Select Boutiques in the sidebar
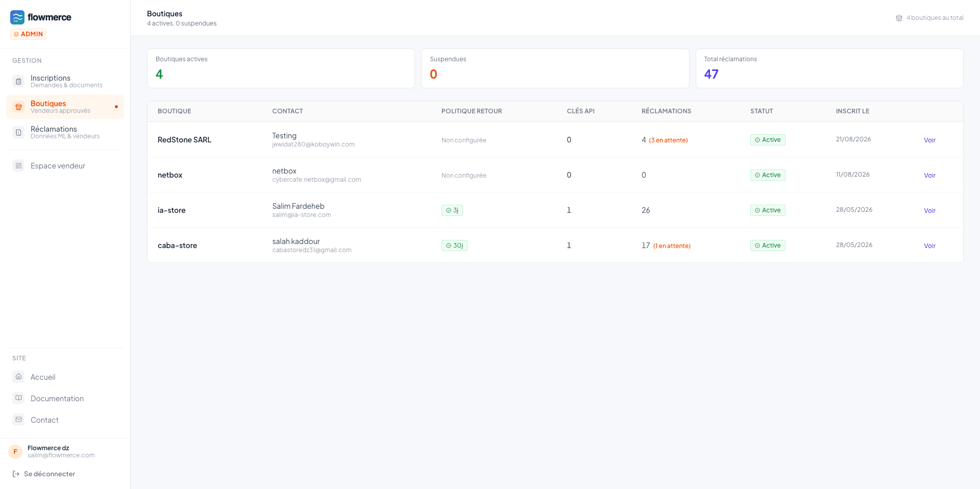This screenshot has height=489, width=980. coord(65,107)
